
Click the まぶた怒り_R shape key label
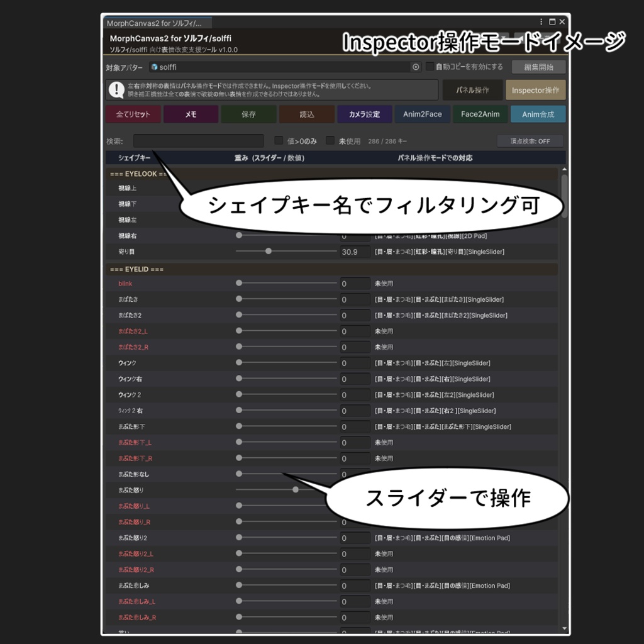135,522
